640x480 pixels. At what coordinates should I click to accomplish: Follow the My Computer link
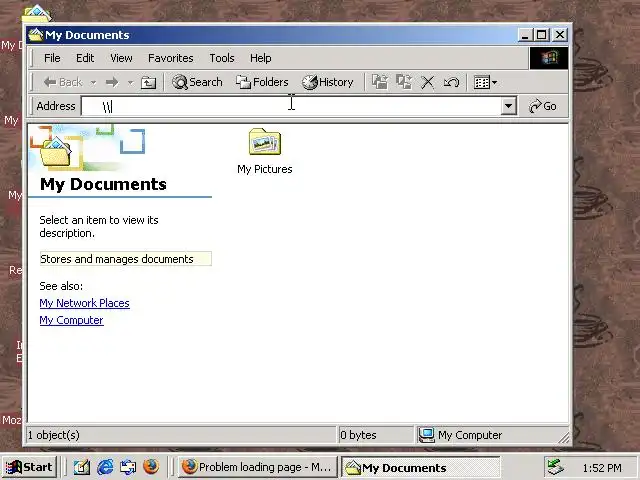[x=71, y=320]
